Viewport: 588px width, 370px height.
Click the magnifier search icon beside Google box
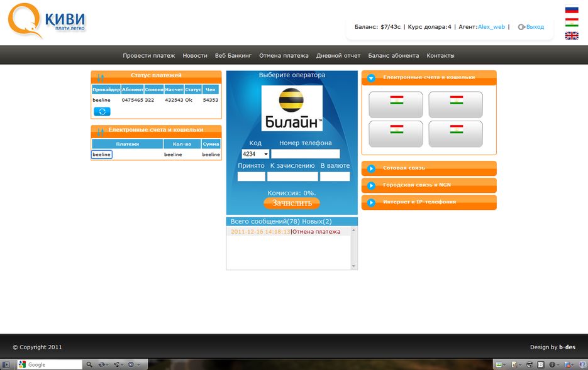point(89,364)
